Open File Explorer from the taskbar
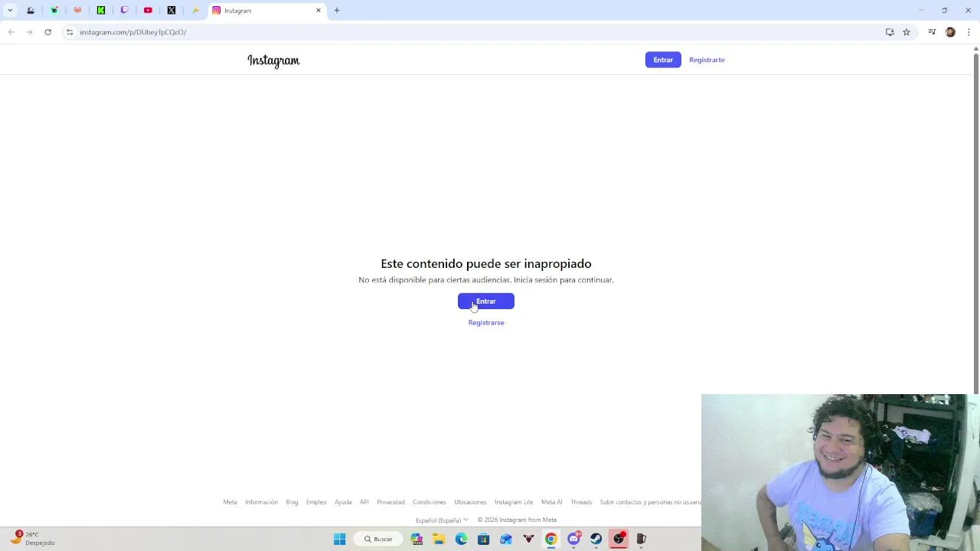 pyautogui.click(x=439, y=539)
